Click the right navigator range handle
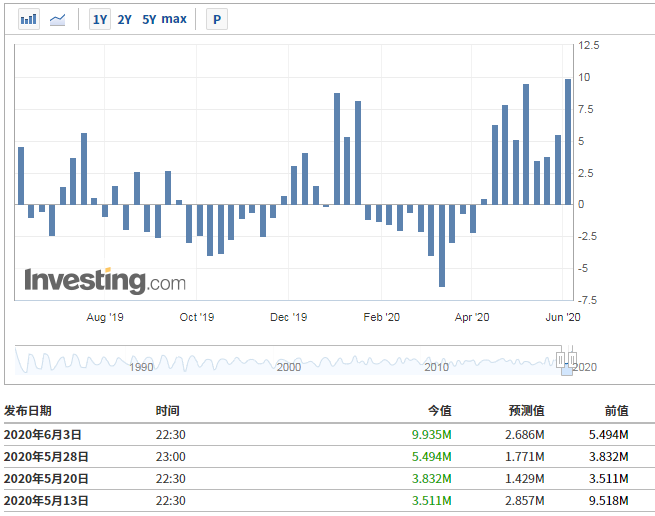 572,359
